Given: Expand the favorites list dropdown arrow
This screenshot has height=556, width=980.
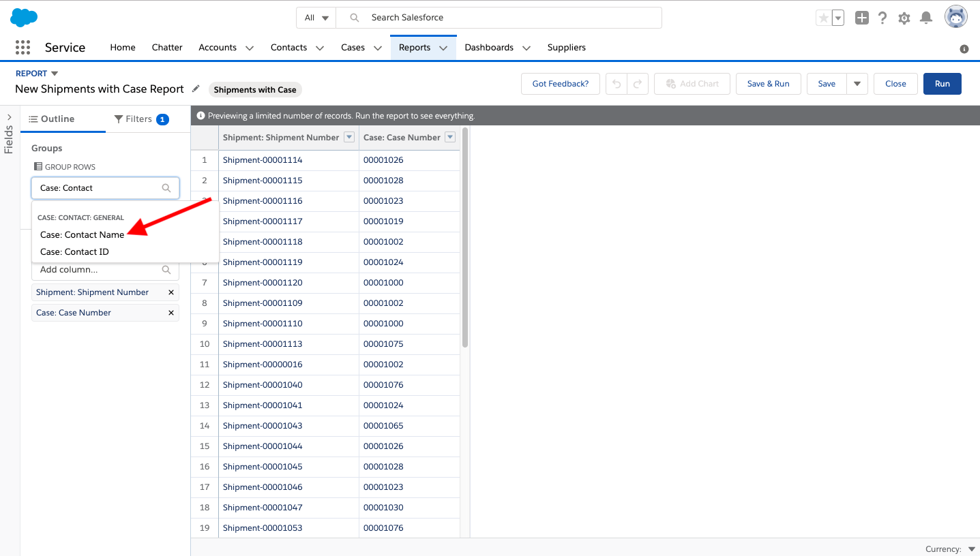Looking at the screenshot, I should tap(838, 18).
